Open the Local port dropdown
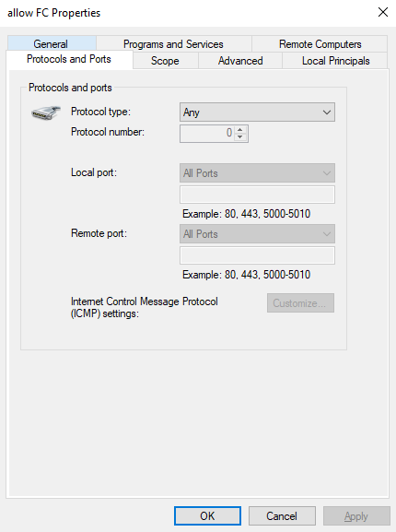 tap(257, 173)
